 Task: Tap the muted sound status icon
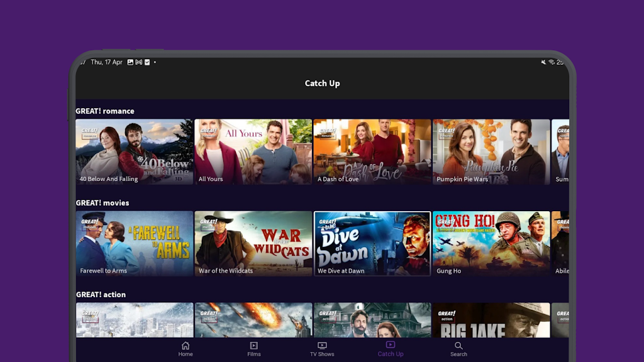pyautogui.click(x=544, y=62)
